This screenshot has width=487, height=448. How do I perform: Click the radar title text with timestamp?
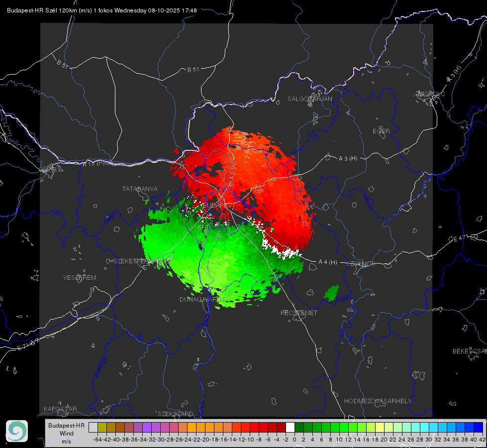102,10
